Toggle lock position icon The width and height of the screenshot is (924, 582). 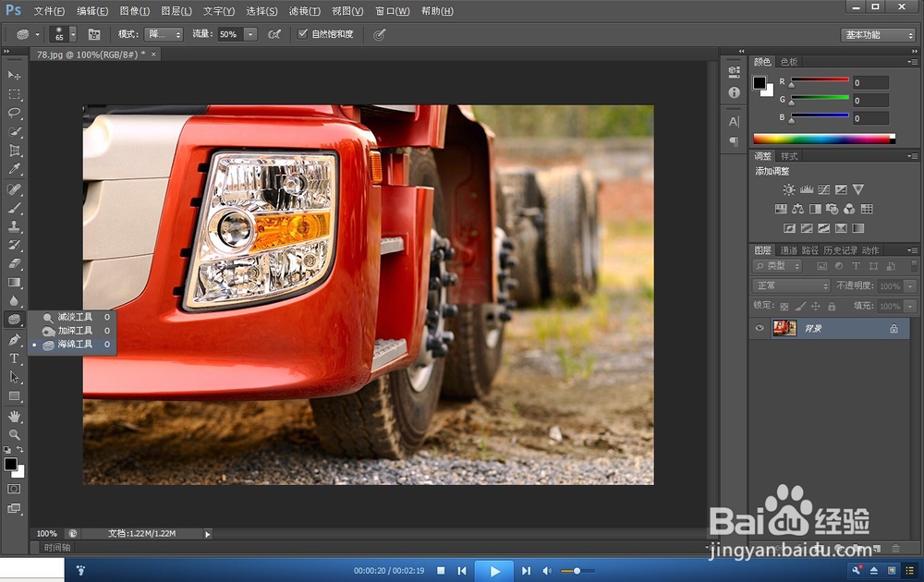(x=816, y=307)
